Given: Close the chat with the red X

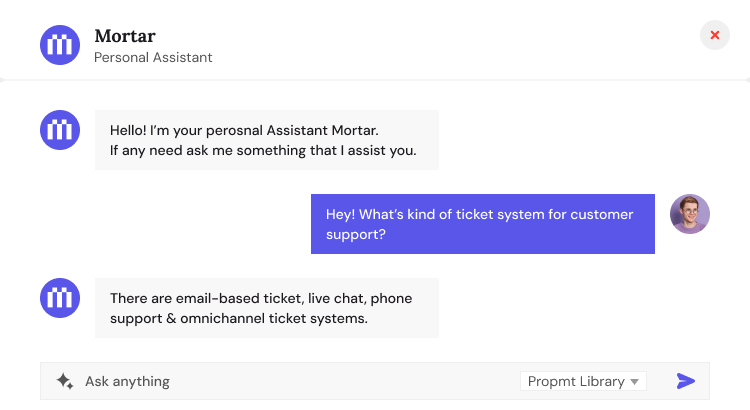Looking at the screenshot, I should (x=714, y=35).
